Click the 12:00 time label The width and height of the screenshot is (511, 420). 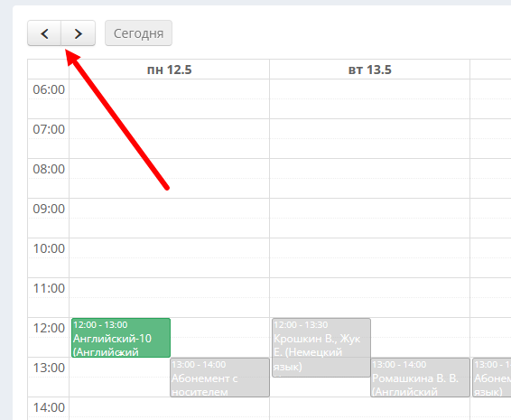49,328
